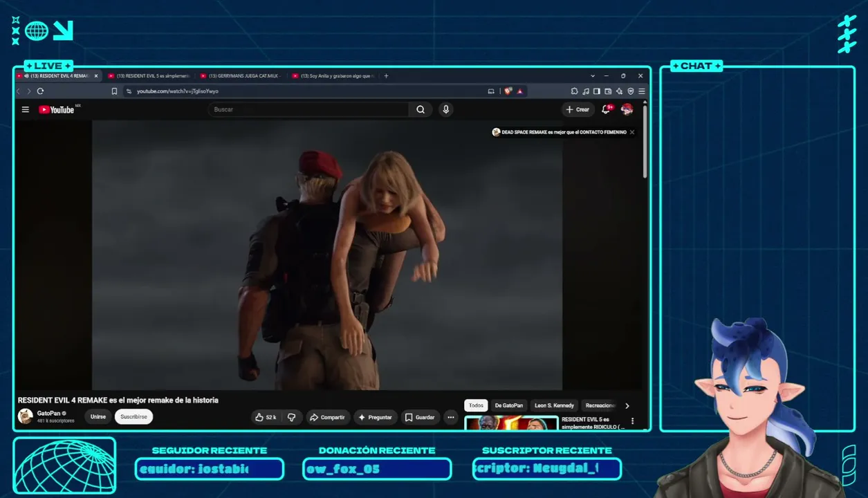The width and height of the screenshot is (868, 498).
Task: Click the '481 k suscriptores' text
Action: (x=55, y=421)
